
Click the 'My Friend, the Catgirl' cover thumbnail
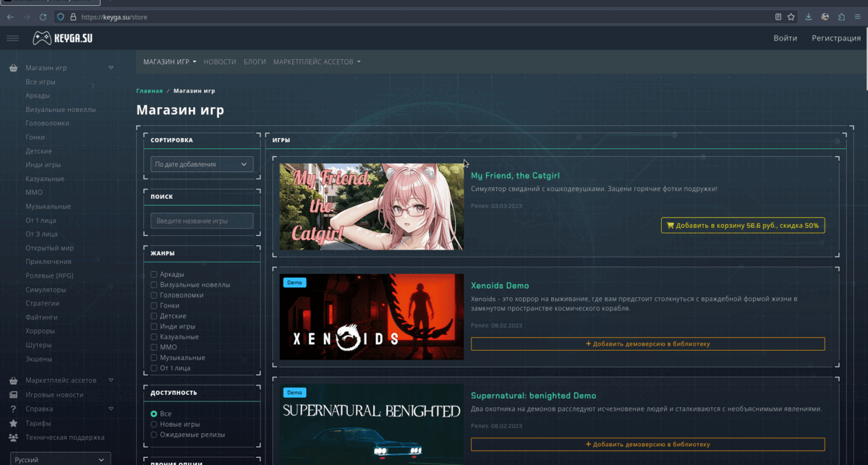371,206
